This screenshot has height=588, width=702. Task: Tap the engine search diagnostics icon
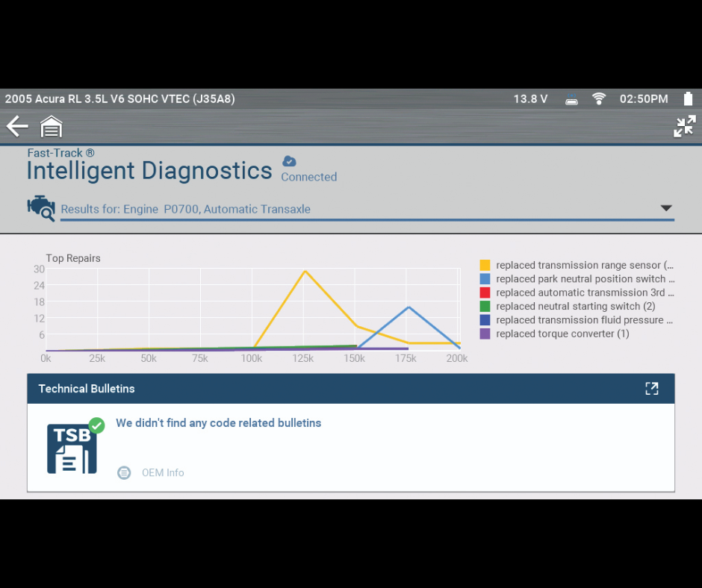[41, 208]
